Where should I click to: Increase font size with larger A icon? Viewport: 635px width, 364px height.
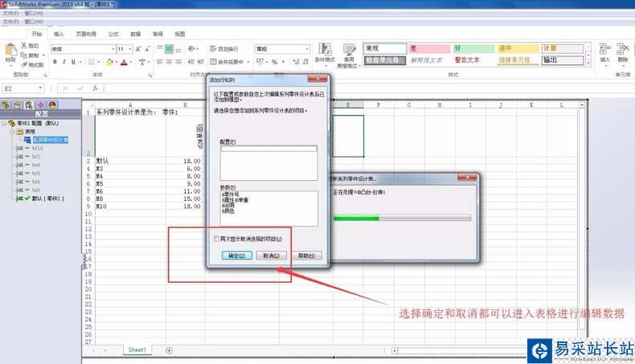(138, 49)
